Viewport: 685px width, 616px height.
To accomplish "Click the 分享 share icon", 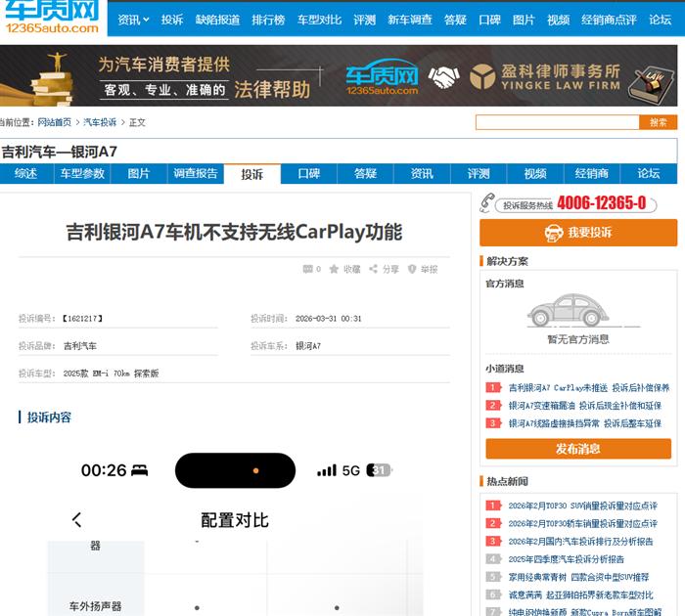I will pos(373,269).
